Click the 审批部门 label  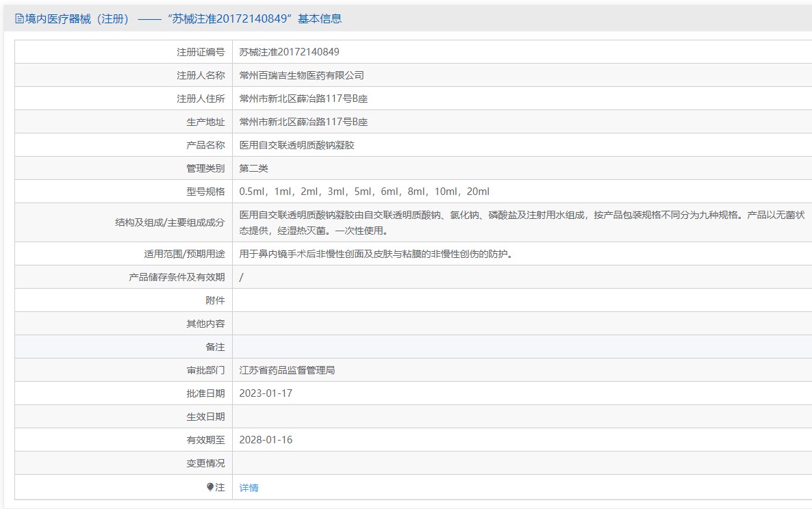[x=205, y=370]
